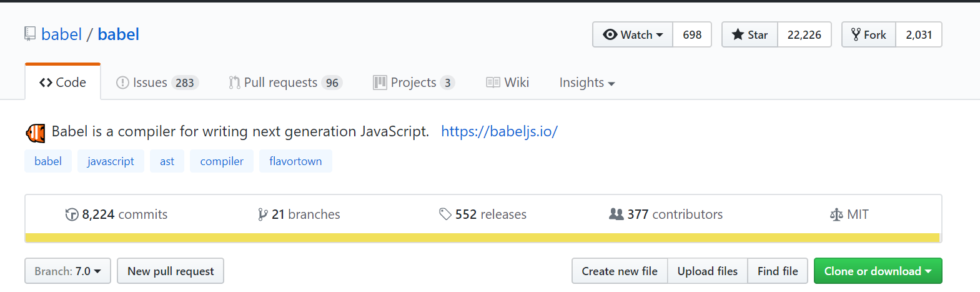View the 2,031 forks count
The image size is (980, 292).
pos(919,34)
